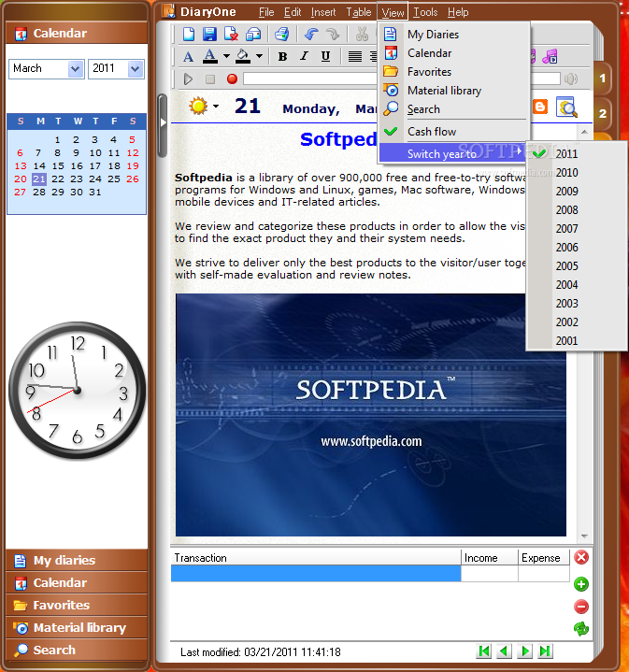Click the diary scroll down arrow

(x=584, y=536)
